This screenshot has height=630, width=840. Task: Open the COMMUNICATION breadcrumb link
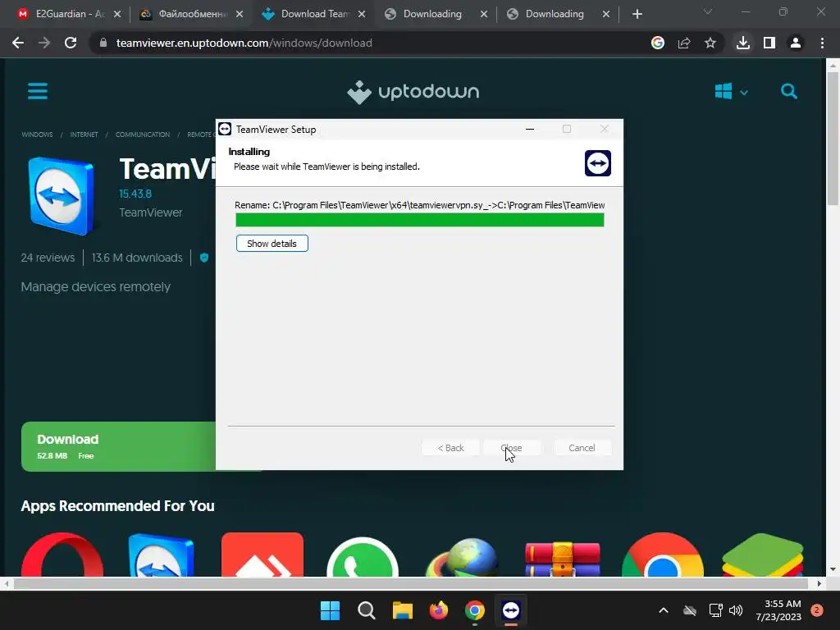click(143, 135)
